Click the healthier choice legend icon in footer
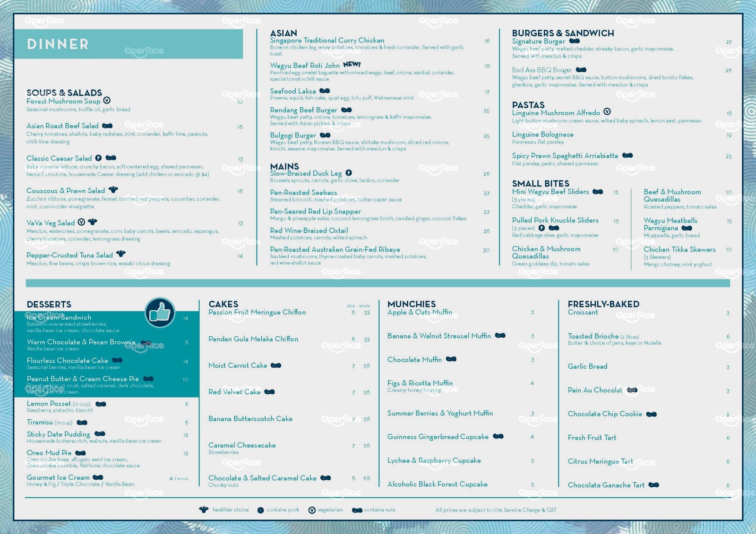Viewport: 756px width, 534px height. (204, 510)
